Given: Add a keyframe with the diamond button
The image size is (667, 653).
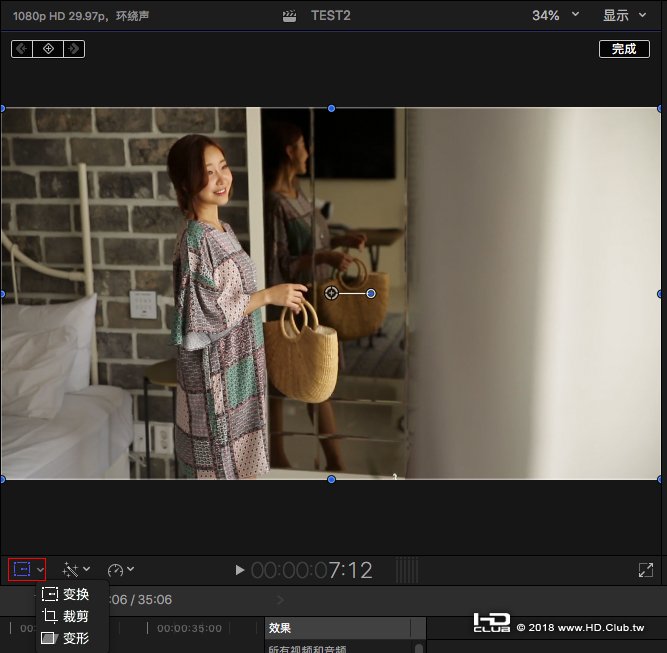Looking at the screenshot, I should pyautogui.click(x=48, y=49).
